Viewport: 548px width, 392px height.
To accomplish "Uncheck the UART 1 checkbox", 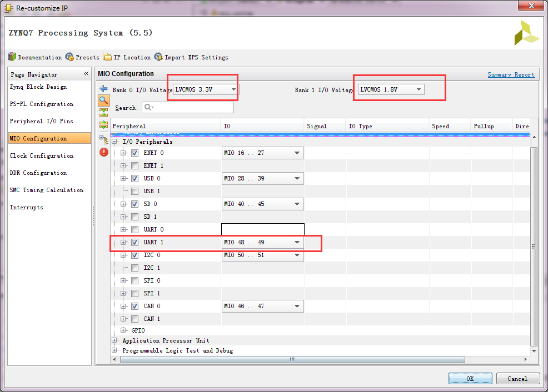I will [134, 242].
